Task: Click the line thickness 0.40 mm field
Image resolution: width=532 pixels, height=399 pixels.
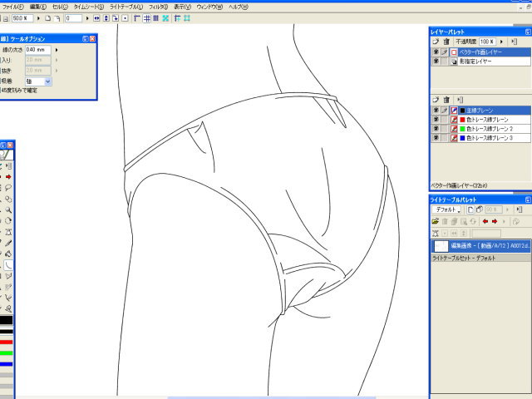Action: pyautogui.click(x=37, y=50)
